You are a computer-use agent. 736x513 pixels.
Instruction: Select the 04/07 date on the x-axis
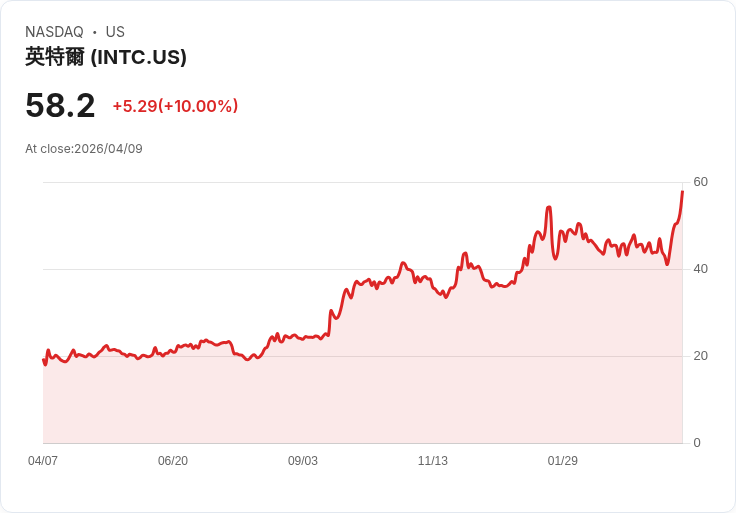tap(43, 461)
